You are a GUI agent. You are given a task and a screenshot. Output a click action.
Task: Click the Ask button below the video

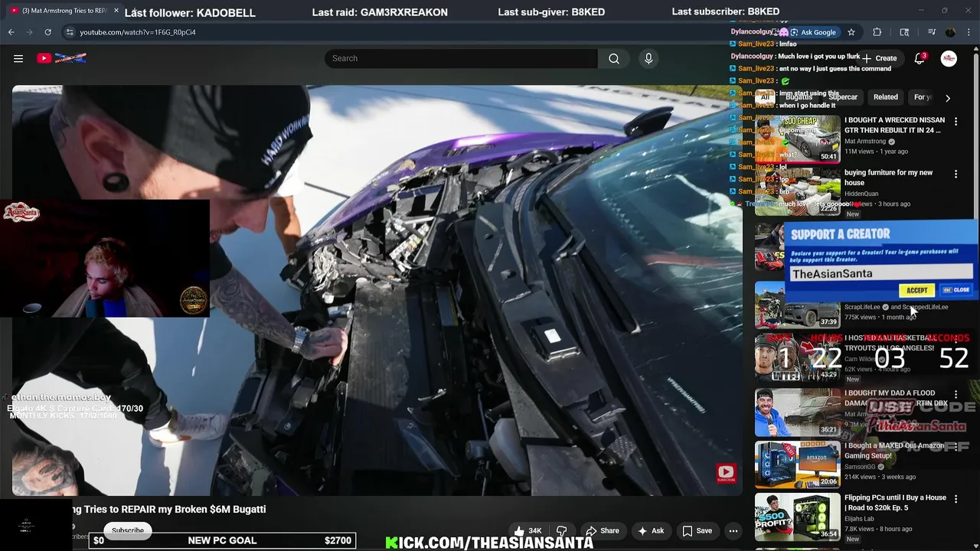[650, 530]
